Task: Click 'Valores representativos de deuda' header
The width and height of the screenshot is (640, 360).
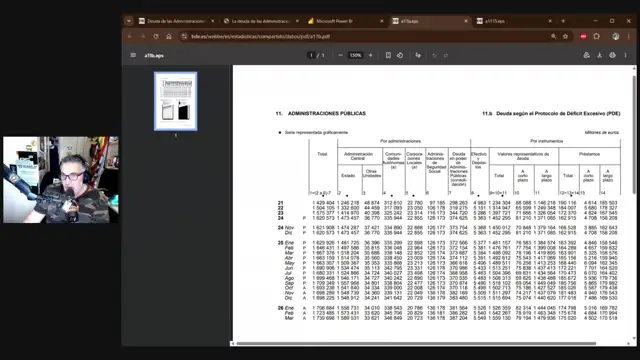Action: click(523, 156)
